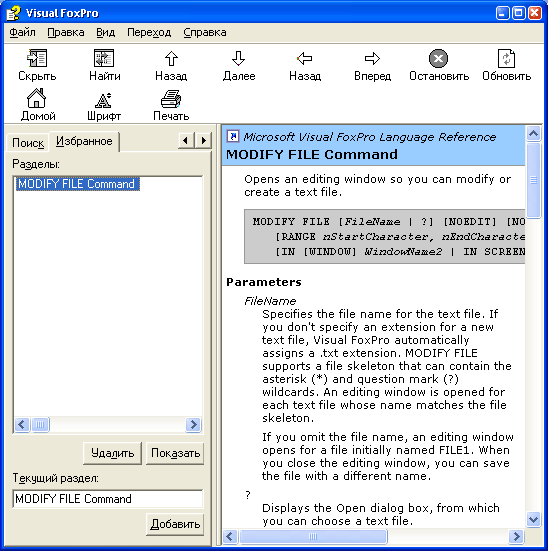Open the Справка menu
The width and height of the screenshot is (548, 551).
205,32
